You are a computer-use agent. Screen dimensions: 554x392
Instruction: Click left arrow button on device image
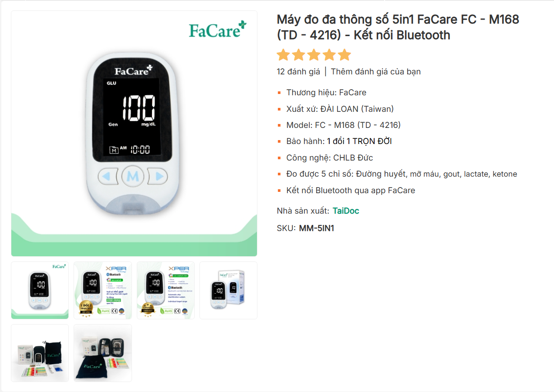(x=108, y=177)
